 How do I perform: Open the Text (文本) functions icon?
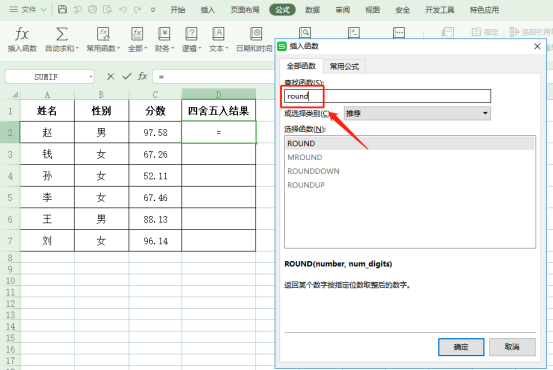(x=218, y=34)
